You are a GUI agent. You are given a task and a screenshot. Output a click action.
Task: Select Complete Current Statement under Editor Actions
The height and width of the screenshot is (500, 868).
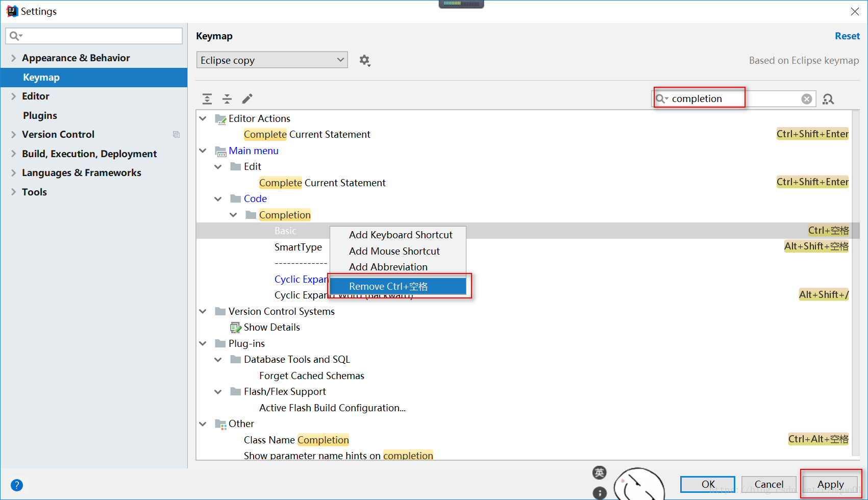coord(524,135)
